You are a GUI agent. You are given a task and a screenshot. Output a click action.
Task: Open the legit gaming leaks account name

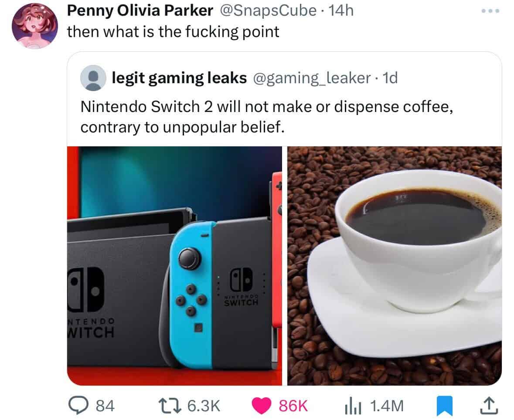[x=179, y=78]
